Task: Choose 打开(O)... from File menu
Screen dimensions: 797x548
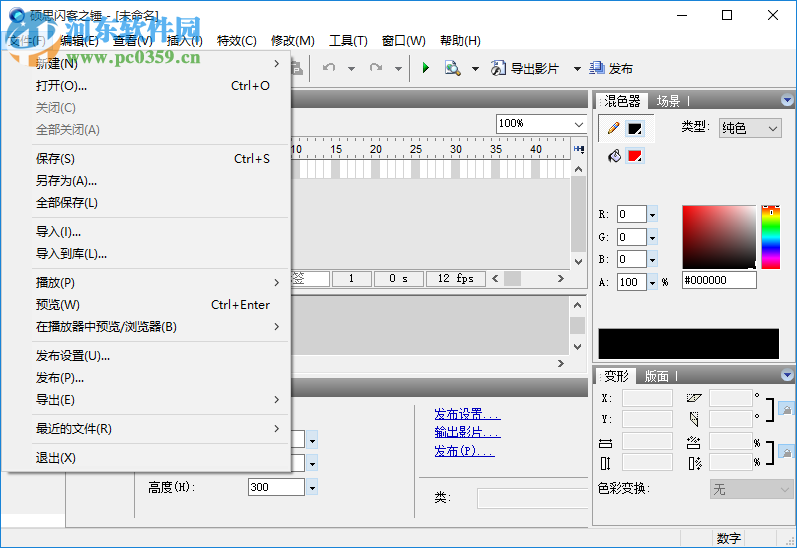Action: click(x=161, y=85)
